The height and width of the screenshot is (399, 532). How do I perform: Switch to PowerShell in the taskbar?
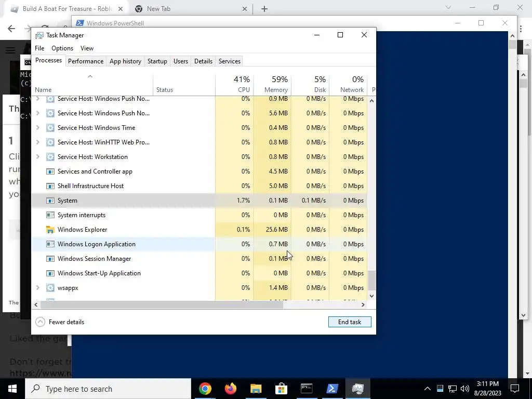coord(332,389)
